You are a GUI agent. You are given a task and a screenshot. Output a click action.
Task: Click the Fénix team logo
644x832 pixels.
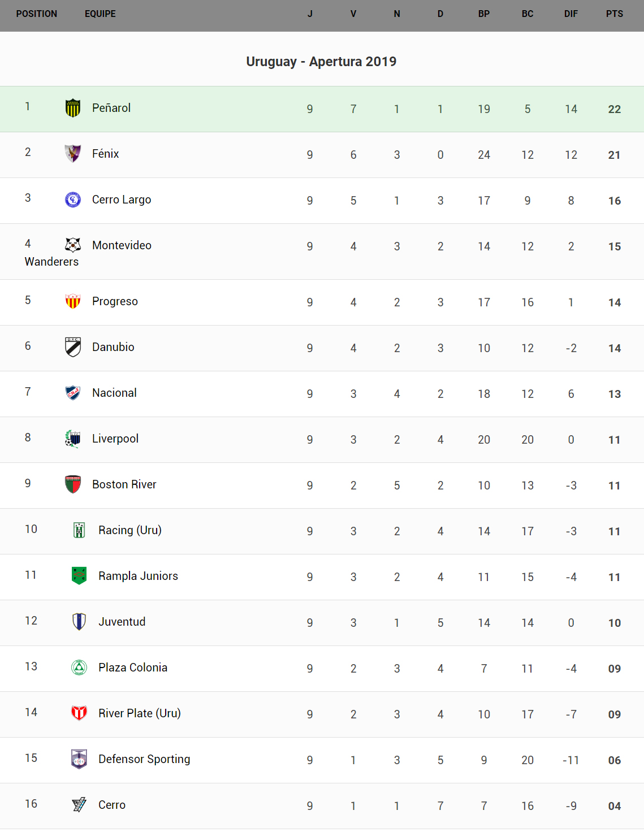click(73, 154)
